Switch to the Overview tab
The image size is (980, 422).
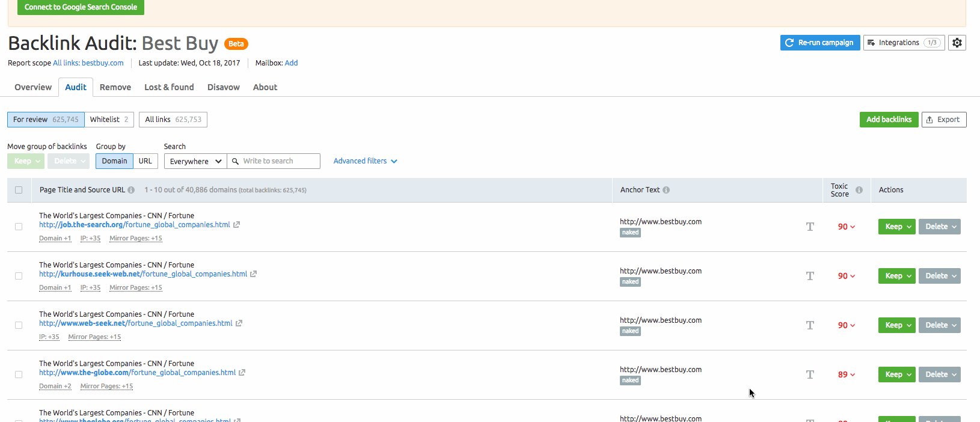[33, 87]
